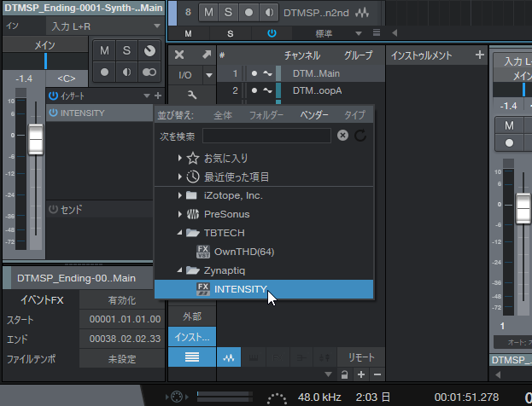532x406 pixels.
Task: Toggle インサート power icon
Action: [53, 96]
